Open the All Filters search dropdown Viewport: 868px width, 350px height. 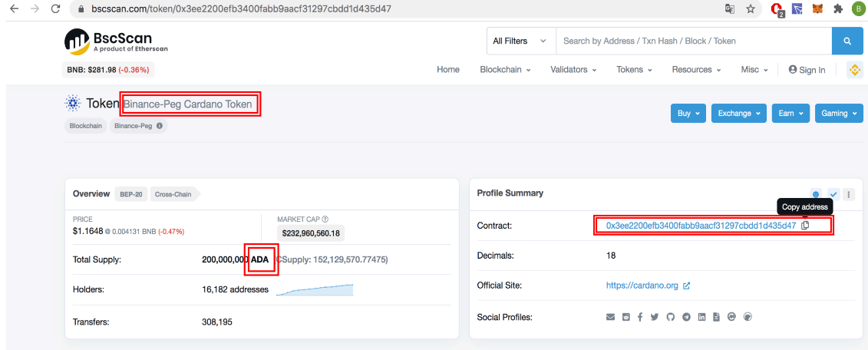(x=521, y=41)
